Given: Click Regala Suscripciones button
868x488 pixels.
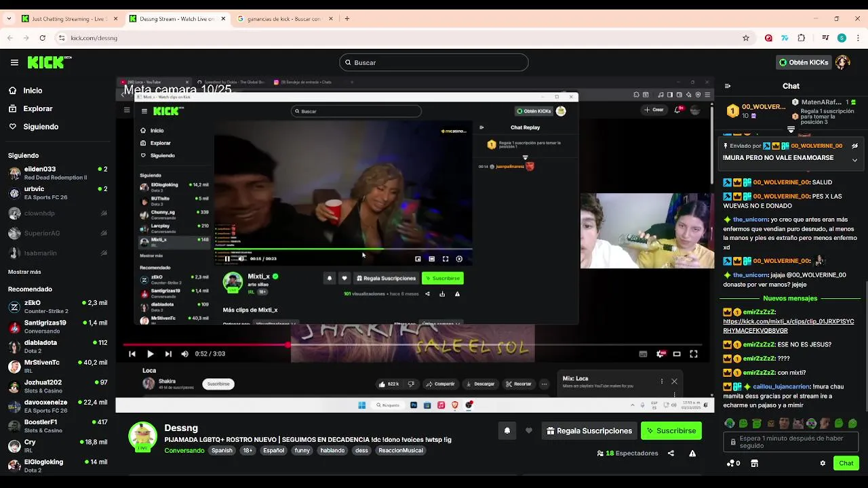Looking at the screenshot, I should [x=589, y=430].
